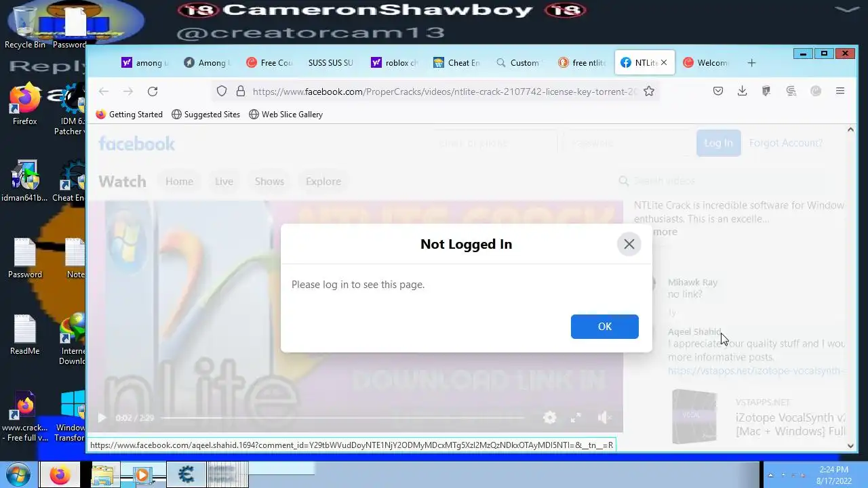The height and width of the screenshot is (488, 868).
Task: Switch to the 'Cheat En' tab
Action: coord(456,63)
